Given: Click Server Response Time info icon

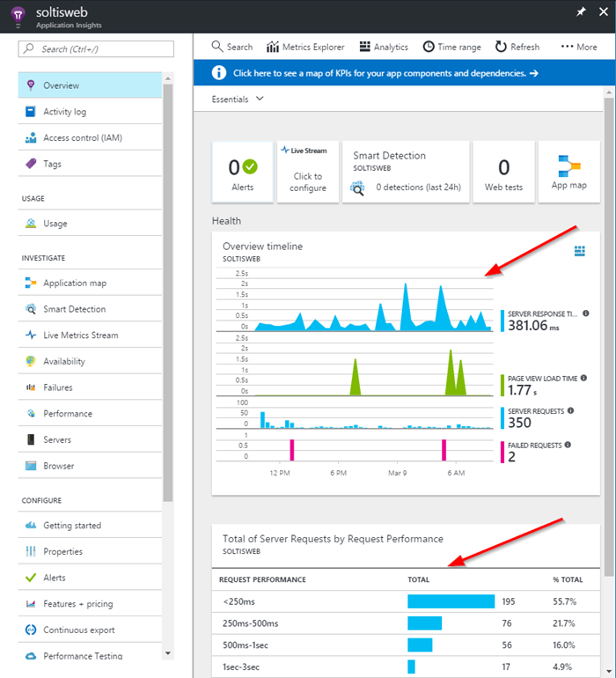Looking at the screenshot, I should pyautogui.click(x=586, y=313).
